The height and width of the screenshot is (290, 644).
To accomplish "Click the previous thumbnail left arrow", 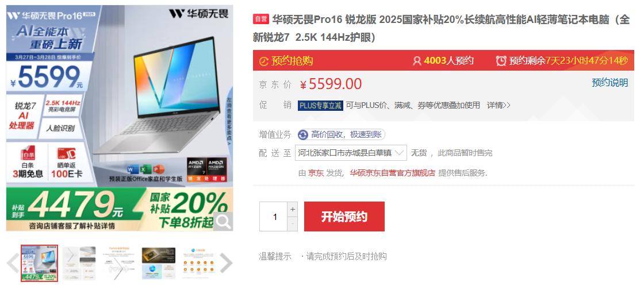I will [12, 263].
